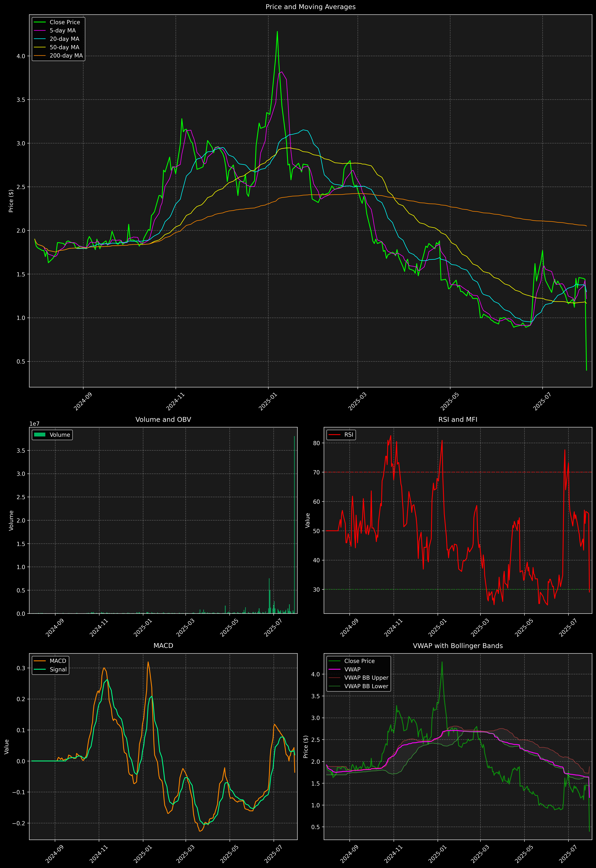This screenshot has height=868, width=596.
Task: Click the 'VWAP with Bollinger Bands' title
Action: pyautogui.click(x=458, y=646)
